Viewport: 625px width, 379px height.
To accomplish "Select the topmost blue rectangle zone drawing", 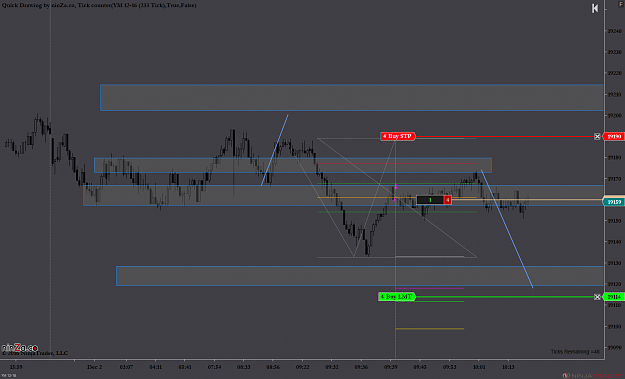I will pyautogui.click(x=352, y=97).
